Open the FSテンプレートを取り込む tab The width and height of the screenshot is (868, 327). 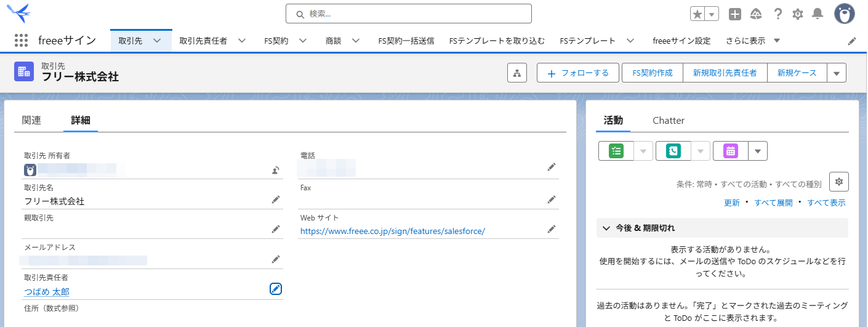click(x=497, y=41)
